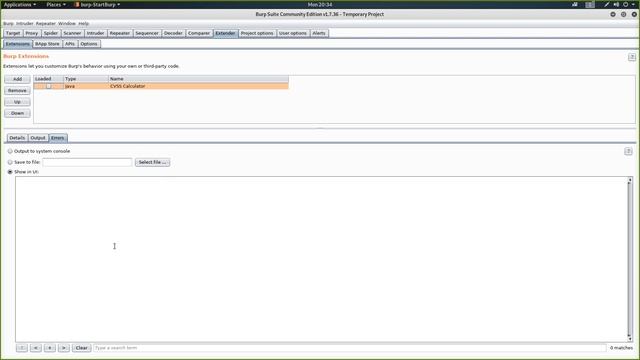The width and height of the screenshot is (640, 360).
Task: Select the Errors tab for the extension
Action: pos(58,138)
